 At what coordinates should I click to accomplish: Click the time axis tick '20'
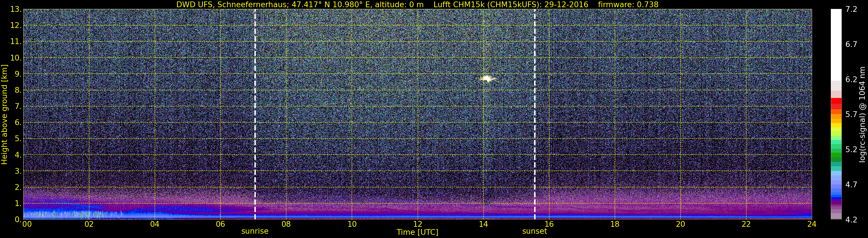(680, 224)
